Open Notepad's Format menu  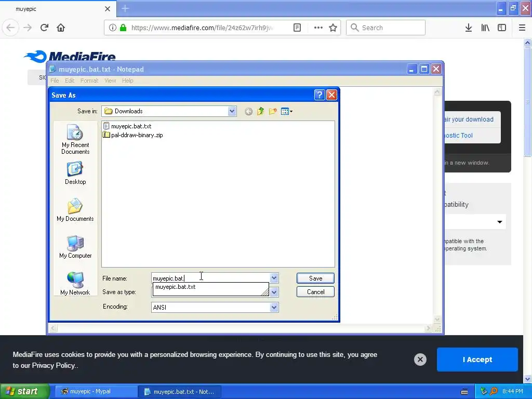point(89,81)
